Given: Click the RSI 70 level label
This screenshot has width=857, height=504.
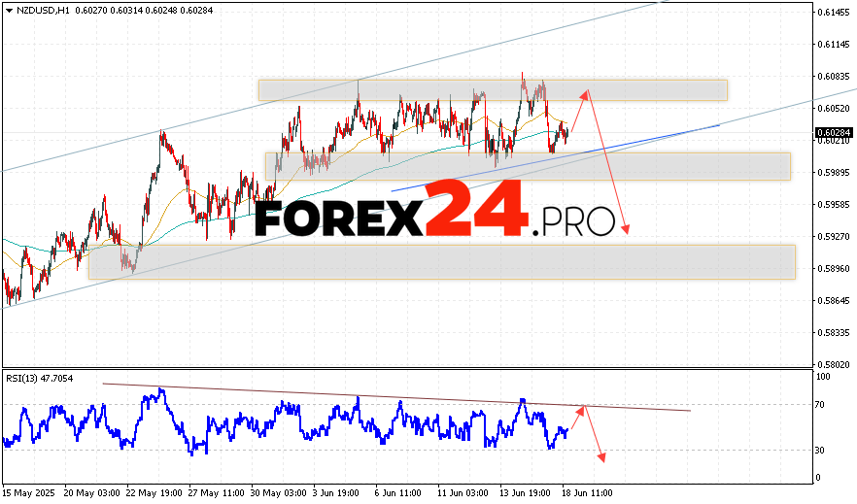Looking at the screenshot, I should [822, 405].
